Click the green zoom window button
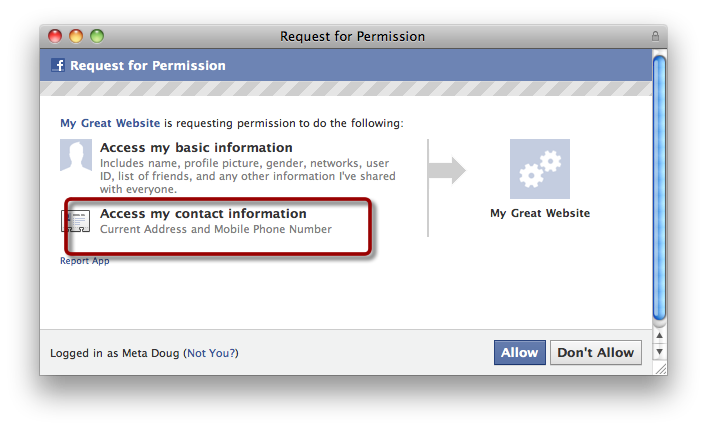This screenshot has height=430, width=707. (x=97, y=36)
